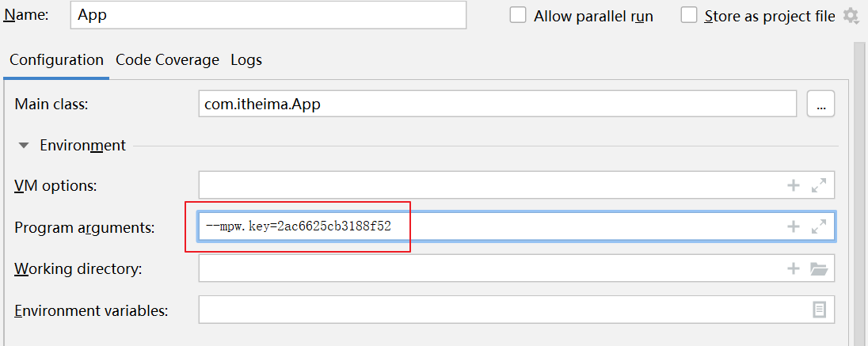Click into the Name text field
Screen dimensions: 868x346
click(x=268, y=16)
